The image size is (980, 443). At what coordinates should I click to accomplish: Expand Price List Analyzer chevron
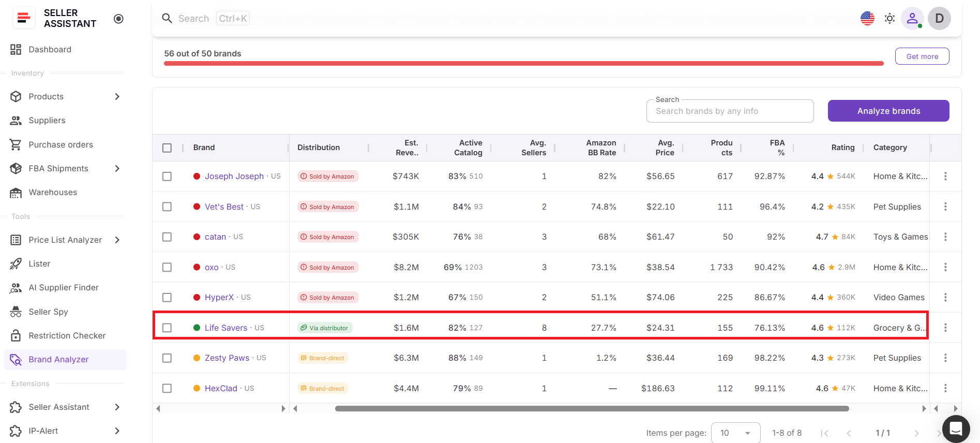click(117, 240)
